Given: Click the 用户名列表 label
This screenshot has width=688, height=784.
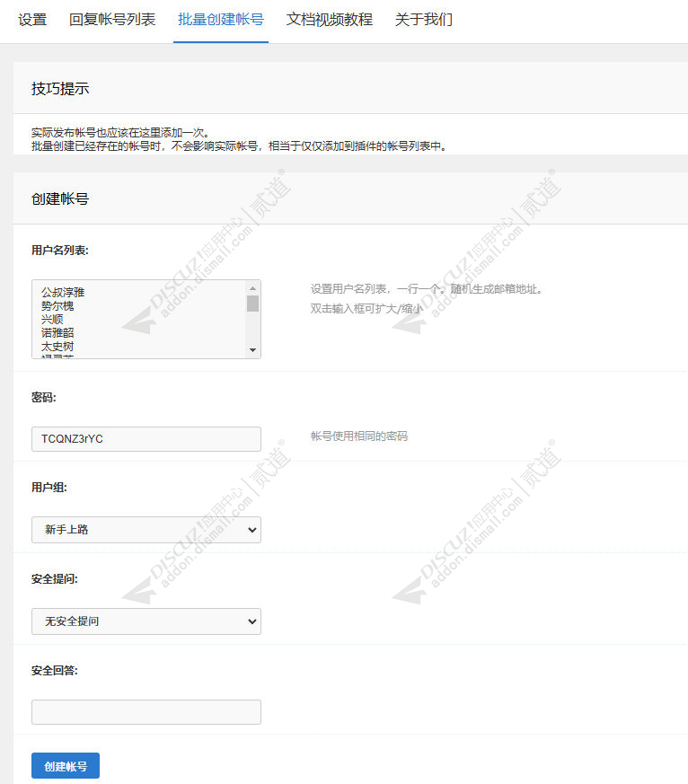Looking at the screenshot, I should click(60, 250).
